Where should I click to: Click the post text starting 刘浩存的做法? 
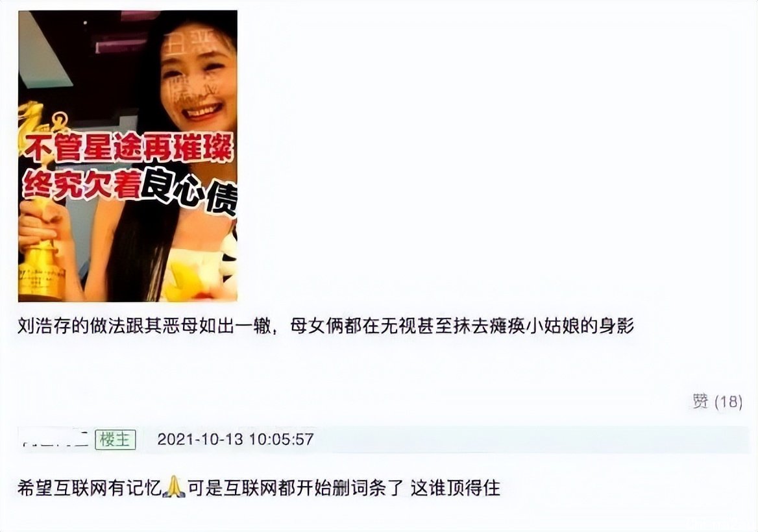325,326
